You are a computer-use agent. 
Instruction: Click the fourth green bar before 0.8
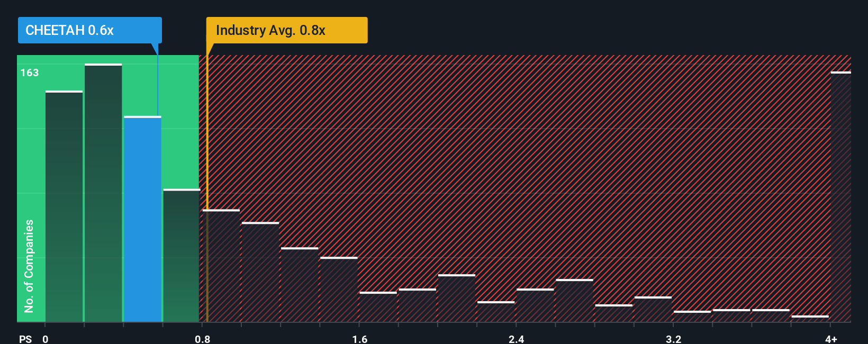tap(182, 256)
